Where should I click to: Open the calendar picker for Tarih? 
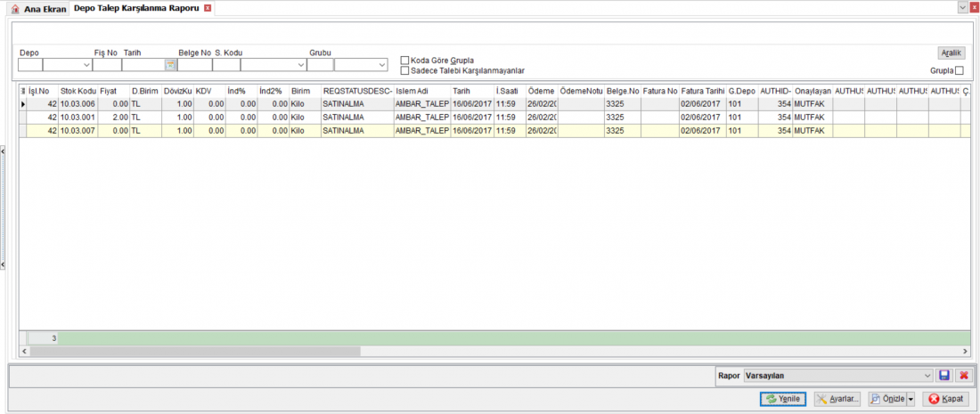pos(170,64)
